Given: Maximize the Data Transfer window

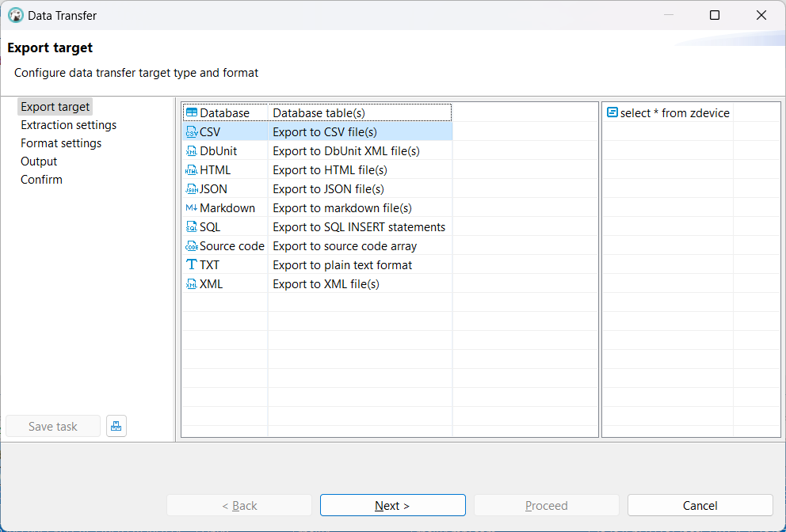Looking at the screenshot, I should point(715,15).
